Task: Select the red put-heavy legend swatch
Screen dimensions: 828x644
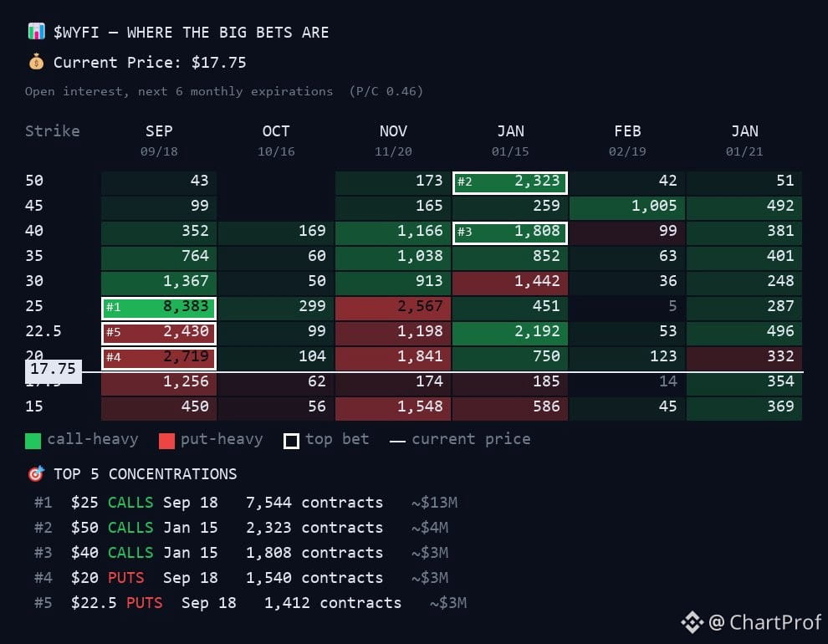Action: point(166,440)
